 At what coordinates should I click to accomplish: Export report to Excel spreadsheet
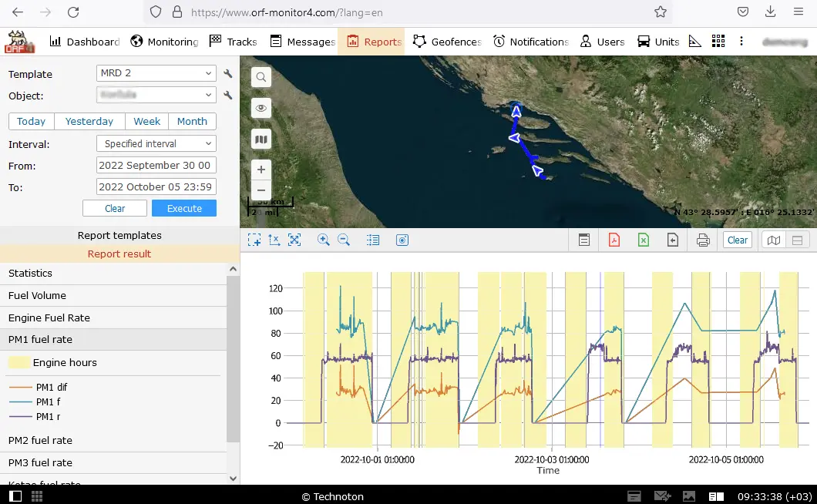pos(644,240)
